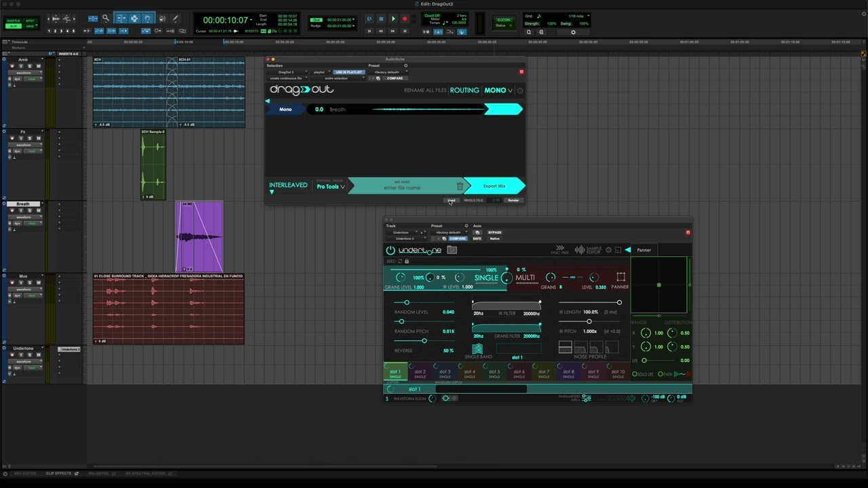Select the Pencil tool in toolbar

[x=175, y=18]
